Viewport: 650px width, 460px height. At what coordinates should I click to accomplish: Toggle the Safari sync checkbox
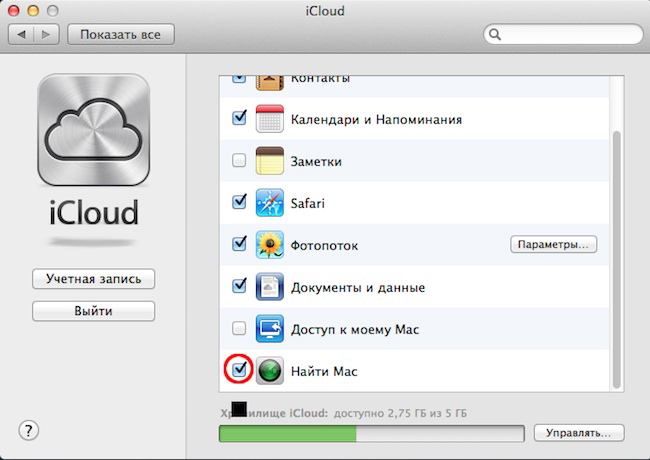[239, 202]
